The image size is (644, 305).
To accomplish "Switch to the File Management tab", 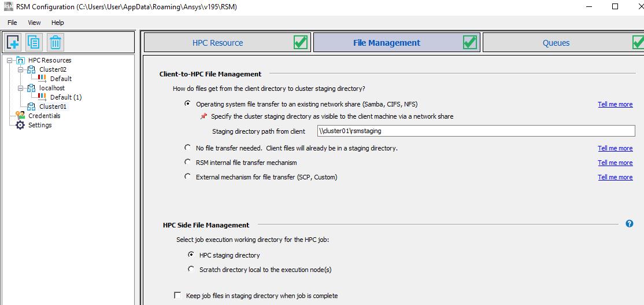I will tap(397, 42).
